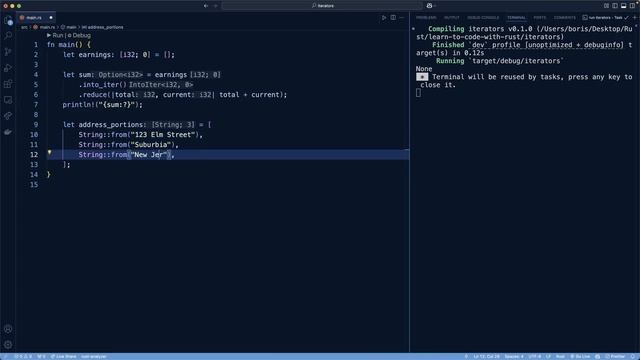Click the lightbulb code action on line 12
This screenshot has width=640, height=360.
tap(49, 153)
